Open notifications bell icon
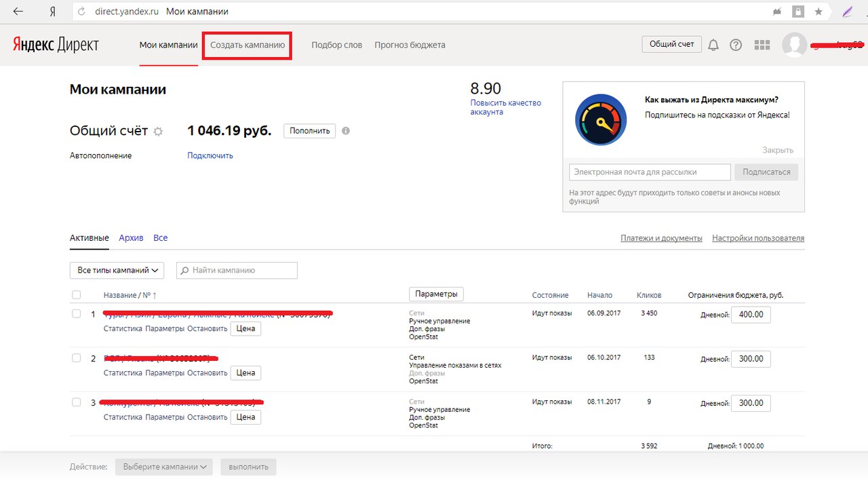868x481 pixels. pos(713,45)
